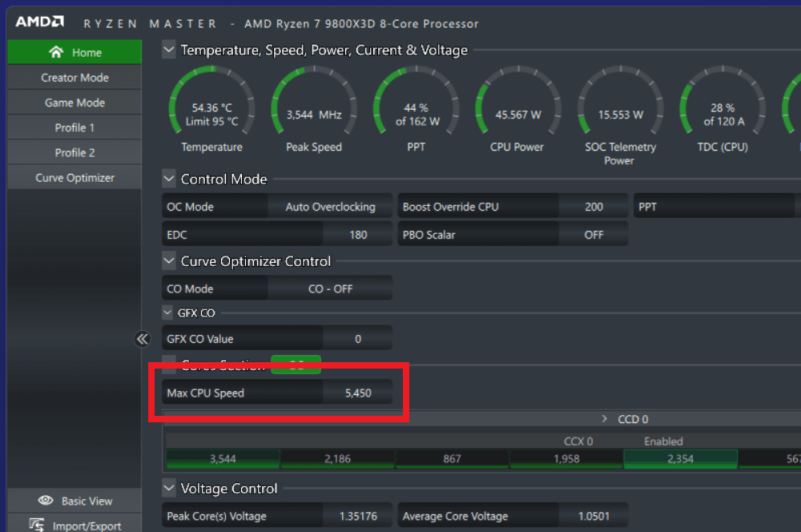This screenshot has width=801, height=532.
Task: Open Profile 1
Action: (x=74, y=127)
